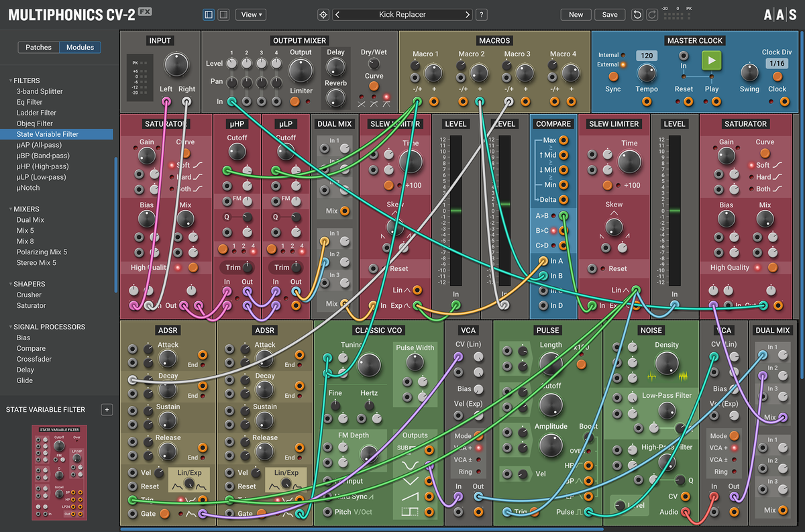Go to next patch with right arrow
805x532 pixels.
tap(468, 14)
